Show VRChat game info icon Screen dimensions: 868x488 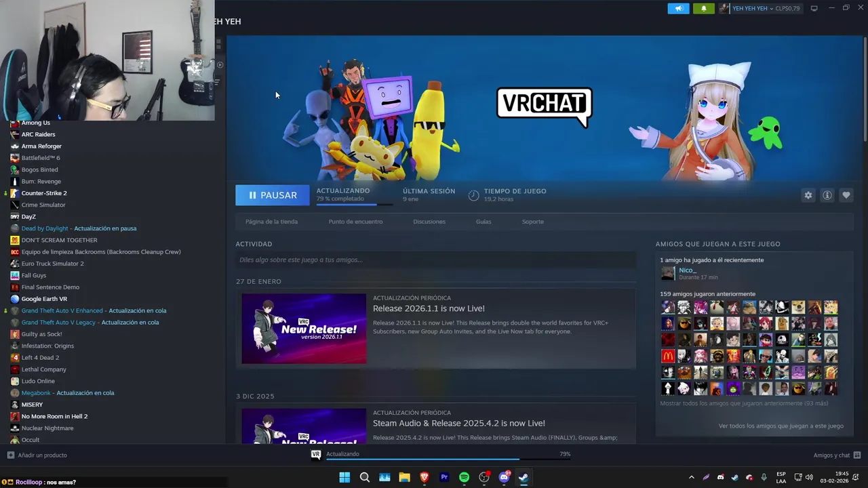coord(827,195)
